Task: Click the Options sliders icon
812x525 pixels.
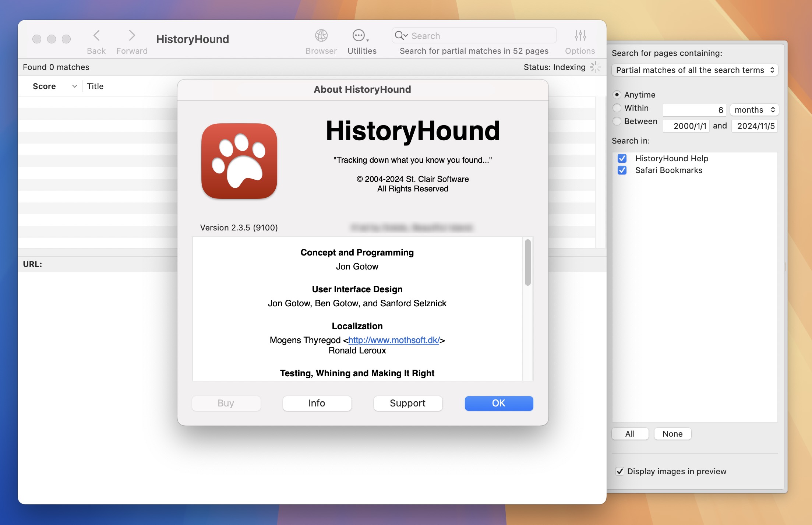Action: tap(580, 36)
